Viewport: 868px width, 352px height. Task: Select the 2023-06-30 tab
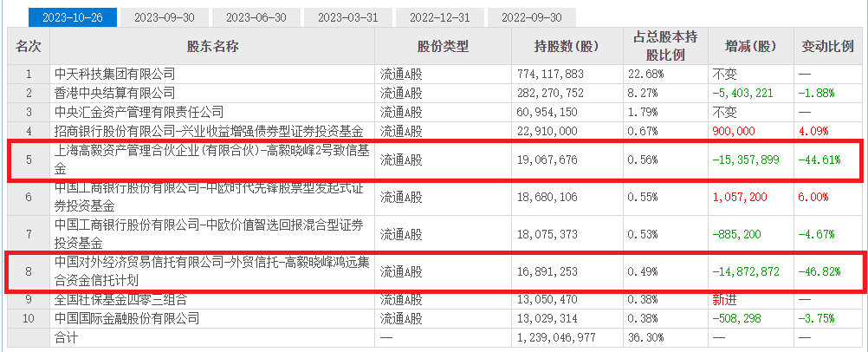256,17
